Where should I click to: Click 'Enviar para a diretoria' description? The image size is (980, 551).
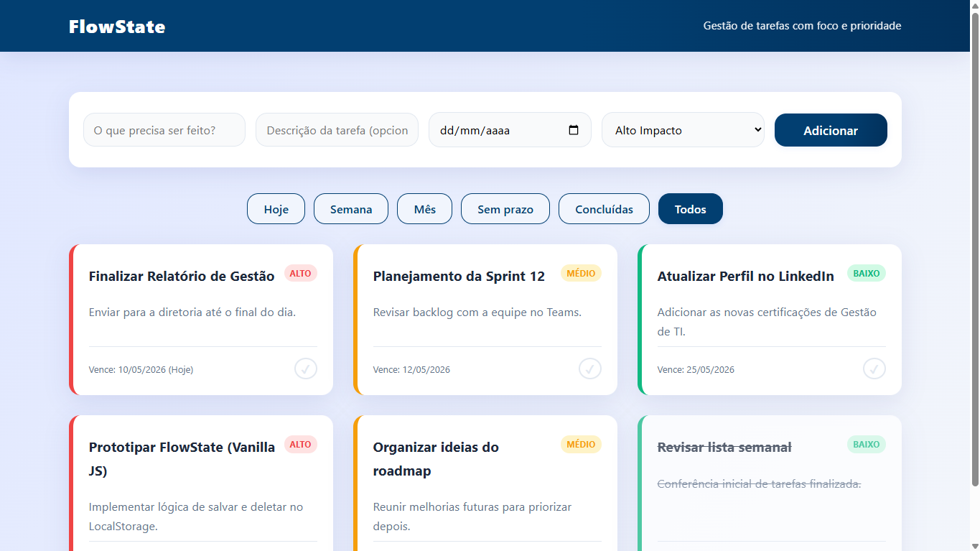(x=192, y=312)
